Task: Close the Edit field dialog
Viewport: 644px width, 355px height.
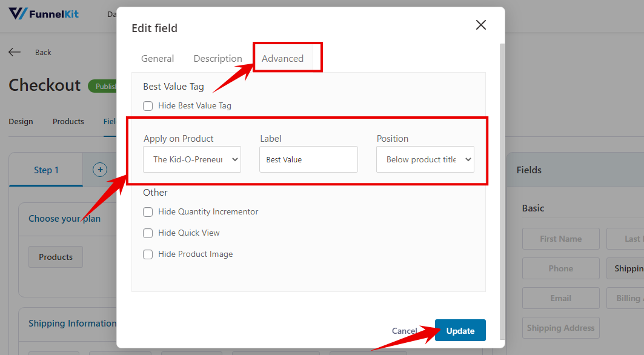Action: pos(481,25)
